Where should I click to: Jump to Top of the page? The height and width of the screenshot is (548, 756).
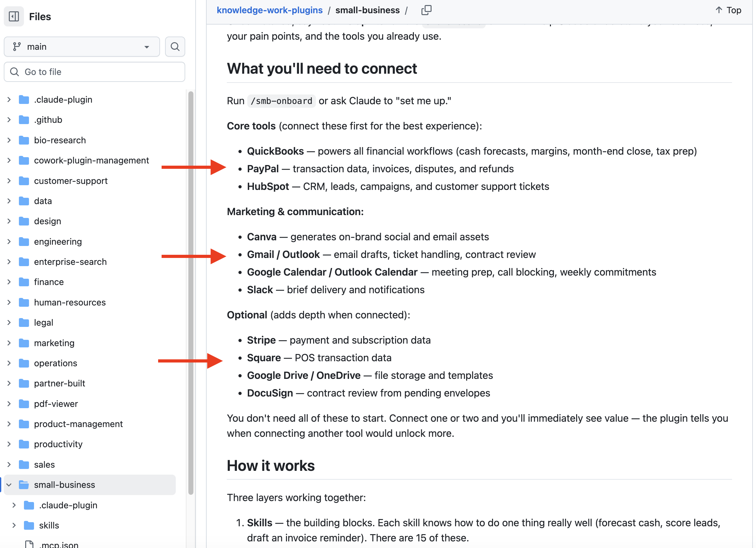[x=729, y=10]
